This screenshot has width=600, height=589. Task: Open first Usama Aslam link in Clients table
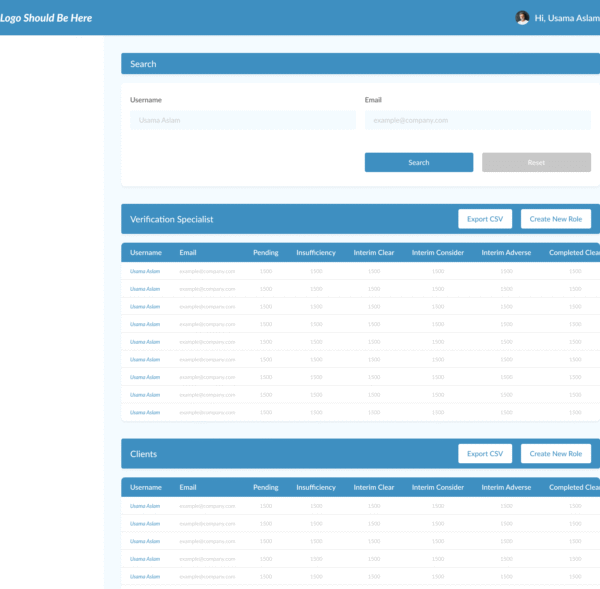145,506
